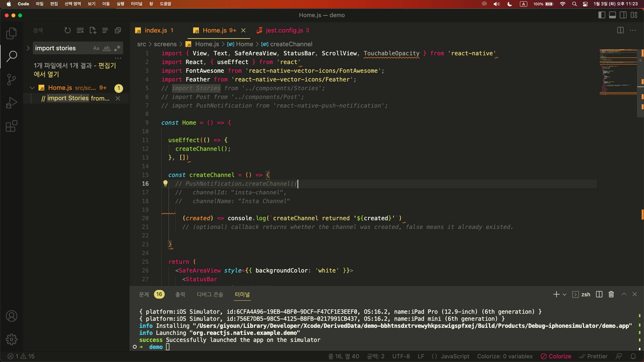Open the Home symbol breadcrumb

click(240, 44)
